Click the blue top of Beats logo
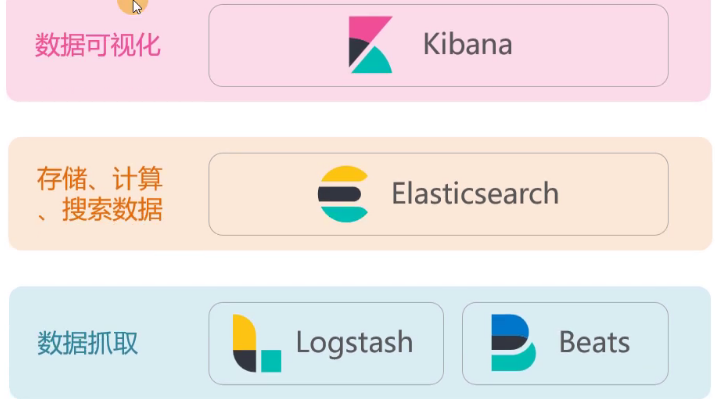Image resolution: width=715 pixels, height=399 pixels. [x=509, y=325]
